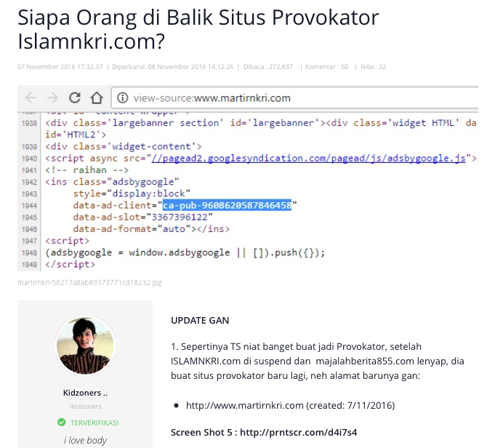Open the Kidzoners author name link
The height and width of the screenshot is (448, 487).
(85, 393)
